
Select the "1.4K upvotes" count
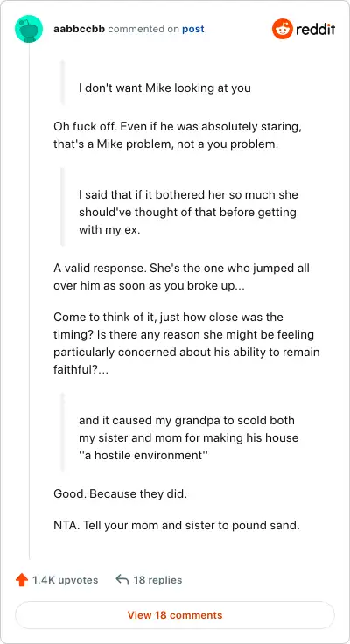[x=66, y=580]
